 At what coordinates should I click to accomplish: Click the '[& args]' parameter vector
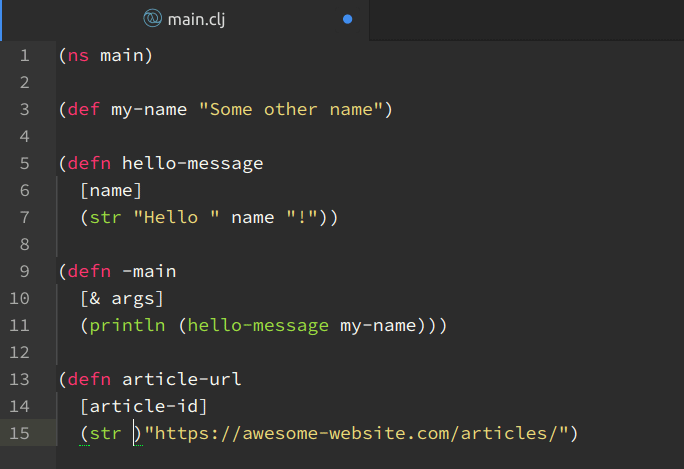[122, 299]
